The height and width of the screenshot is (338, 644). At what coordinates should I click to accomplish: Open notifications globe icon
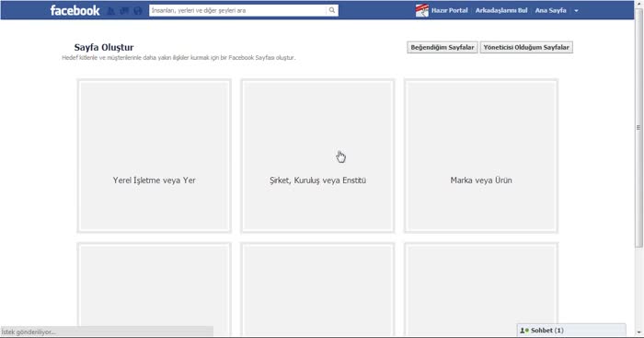pos(138,11)
